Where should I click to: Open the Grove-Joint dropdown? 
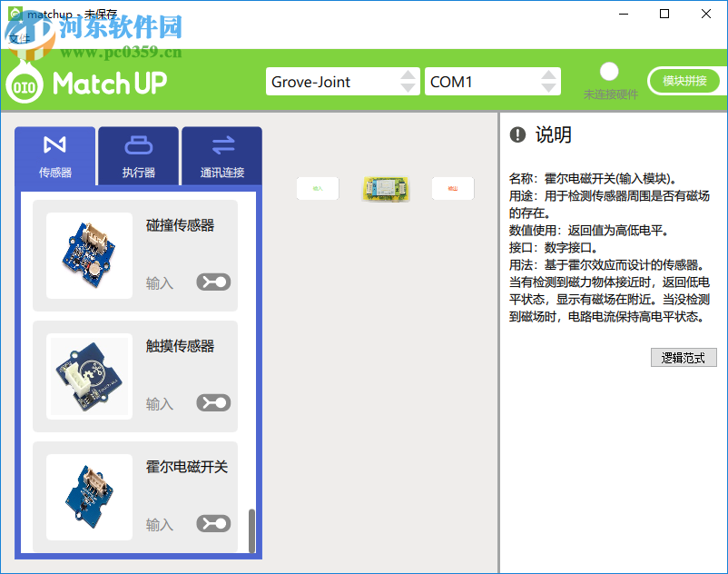[x=407, y=81]
